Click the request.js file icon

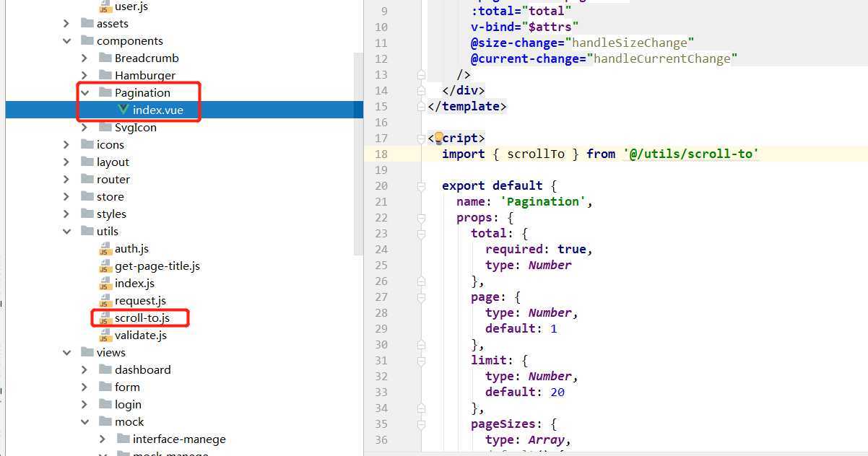pos(105,301)
